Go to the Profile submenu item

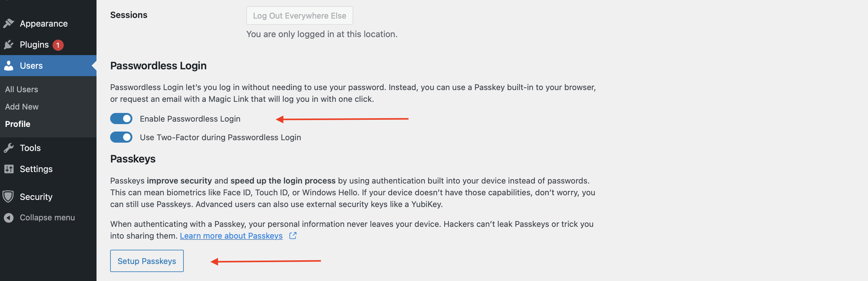pyautogui.click(x=18, y=124)
